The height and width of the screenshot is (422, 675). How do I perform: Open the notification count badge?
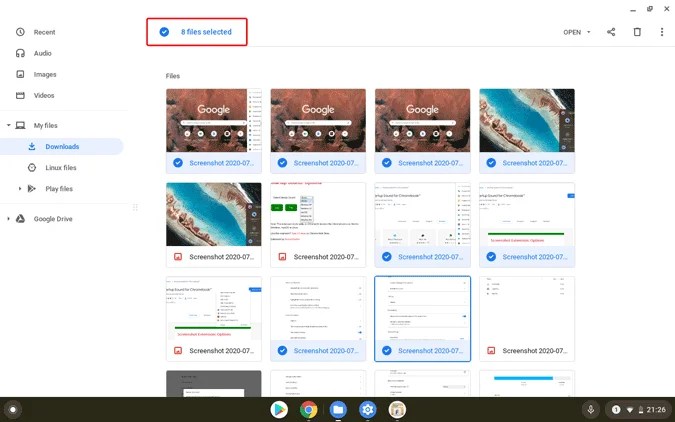point(616,410)
